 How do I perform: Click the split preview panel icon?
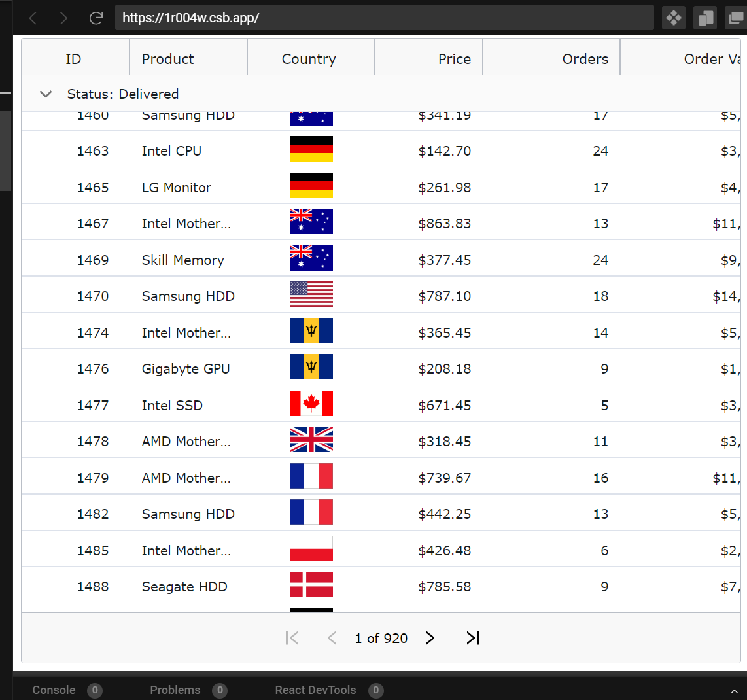pyautogui.click(x=706, y=18)
